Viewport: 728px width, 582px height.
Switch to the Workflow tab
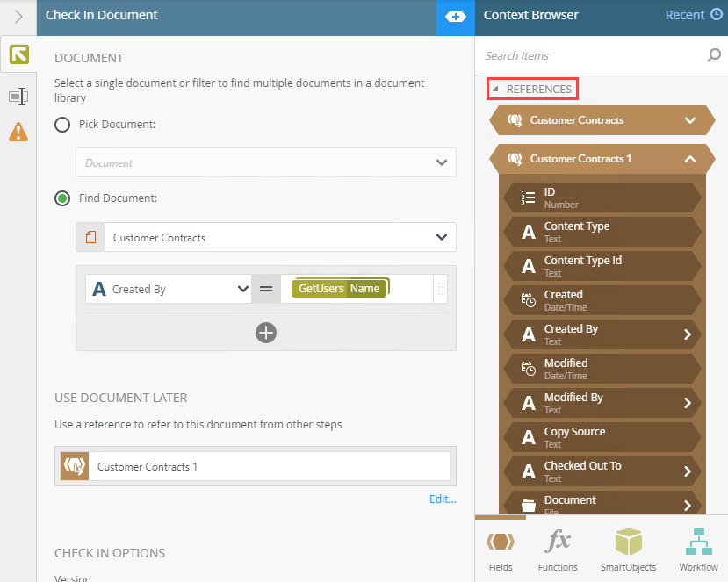tap(698, 550)
